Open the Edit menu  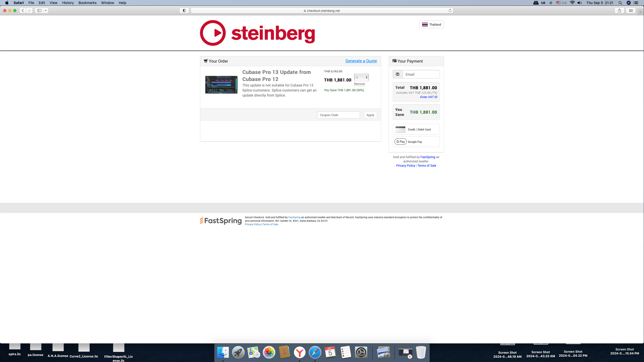[42, 3]
